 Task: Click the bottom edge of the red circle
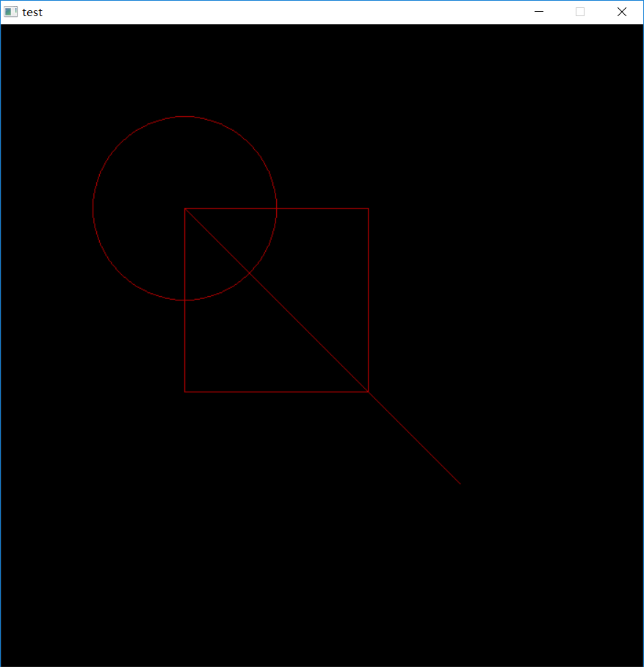[x=185, y=299]
